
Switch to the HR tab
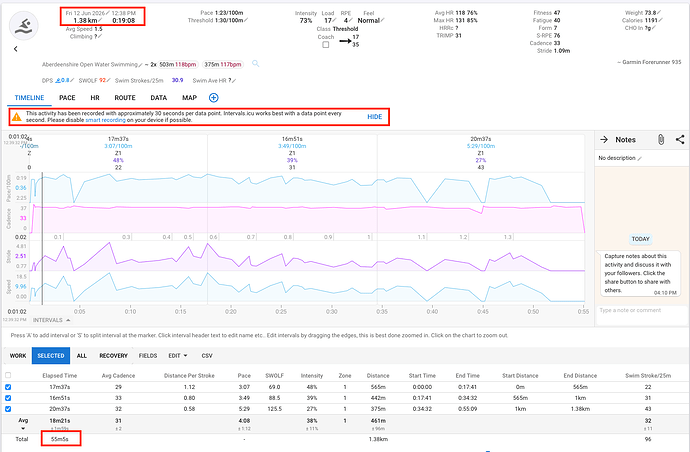95,98
